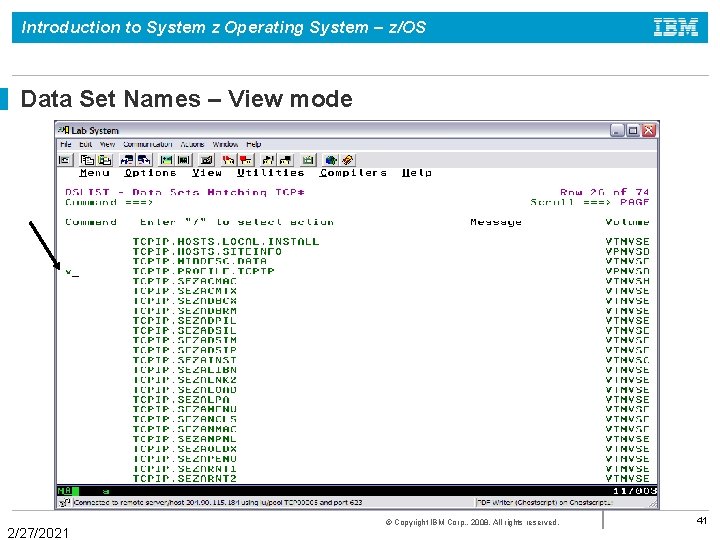Click data set TCPIP.HOSTS.LOCAL.INSTALL
720x540 pixels.
click(x=225, y=242)
